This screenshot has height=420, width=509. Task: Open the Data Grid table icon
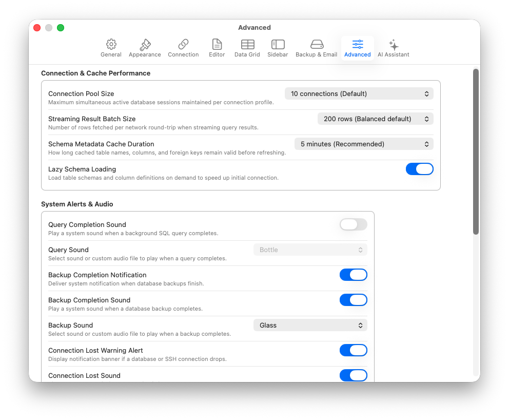coord(247,44)
